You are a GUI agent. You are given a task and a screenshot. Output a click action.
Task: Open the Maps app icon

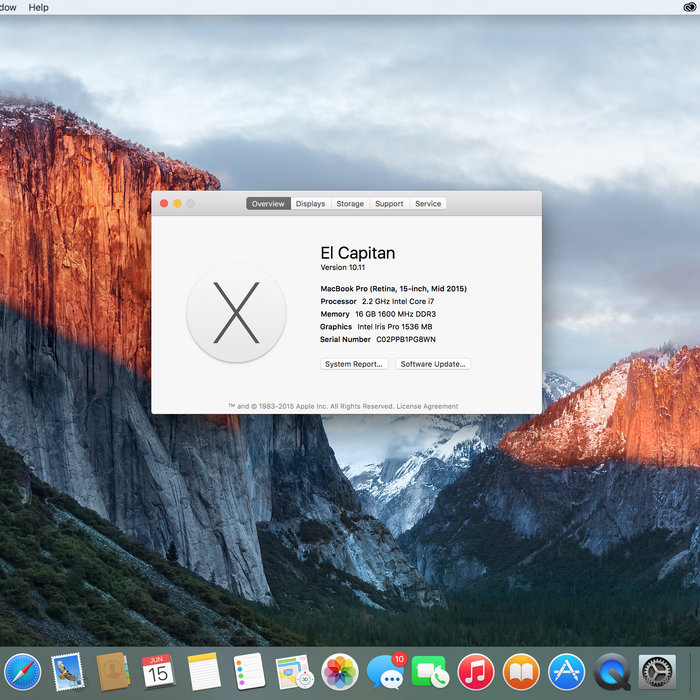click(294, 672)
